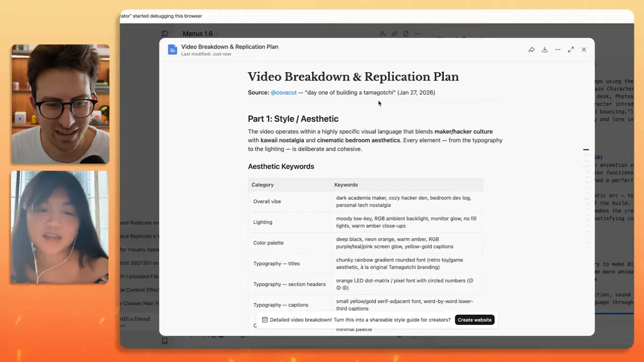
Task: Open the Manus 1.6 model dropdown
Action: click(x=201, y=34)
